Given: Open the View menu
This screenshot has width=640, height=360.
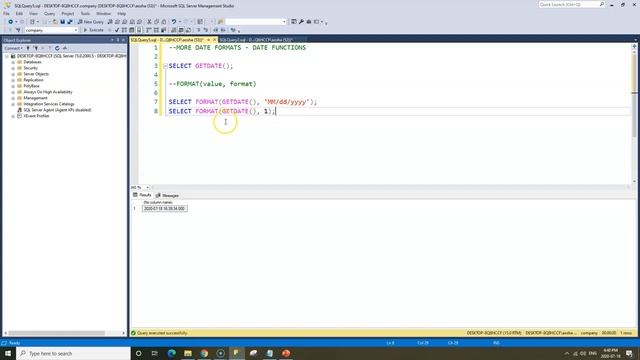Looking at the screenshot, I should 33,13.
